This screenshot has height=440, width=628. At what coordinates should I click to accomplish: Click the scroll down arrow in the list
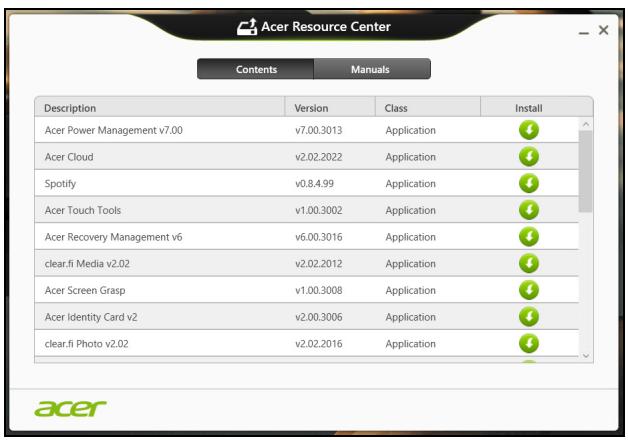(x=586, y=356)
